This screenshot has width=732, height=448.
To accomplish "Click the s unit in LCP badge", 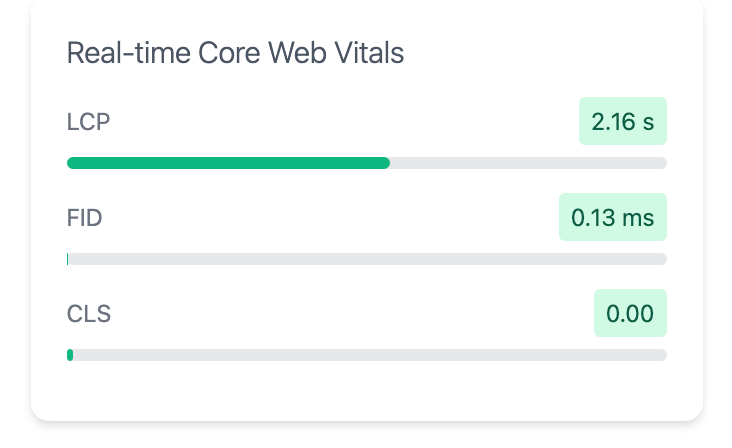I will (x=648, y=122).
